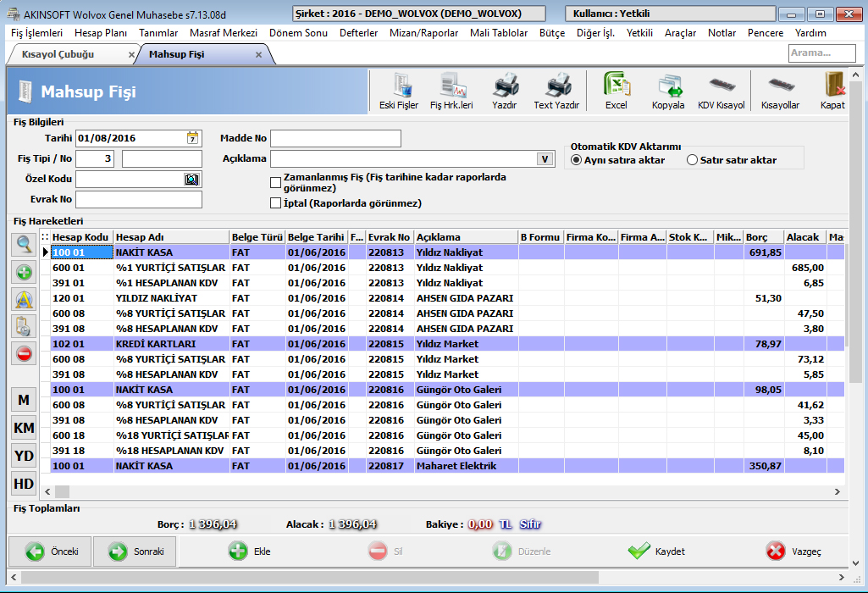Click the Borç column header
This screenshot has height=593, width=868.
point(763,237)
